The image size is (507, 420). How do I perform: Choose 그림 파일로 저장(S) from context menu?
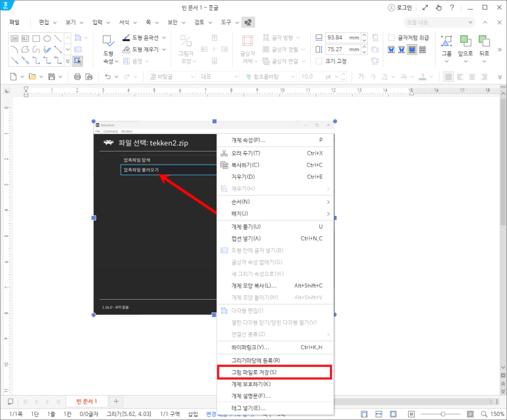click(x=275, y=372)
